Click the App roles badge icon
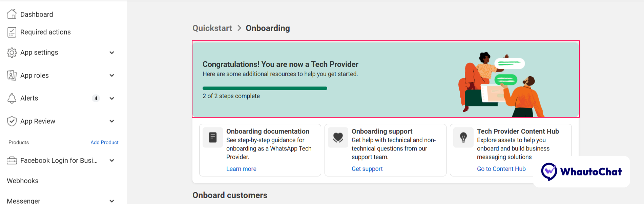644x204 pixels. click(x=12, y=75)
